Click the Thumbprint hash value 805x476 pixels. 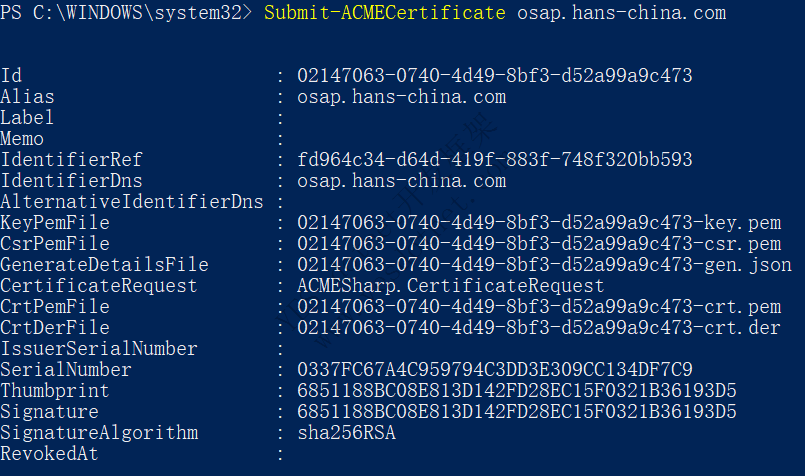tap(516, 391)
